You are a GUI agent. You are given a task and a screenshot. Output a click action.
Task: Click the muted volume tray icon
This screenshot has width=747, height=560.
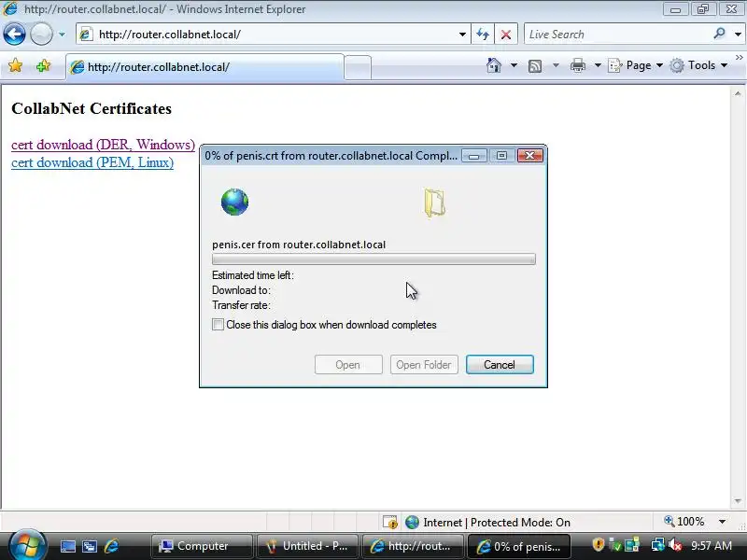pyautogui.click(x=675, y=545)
